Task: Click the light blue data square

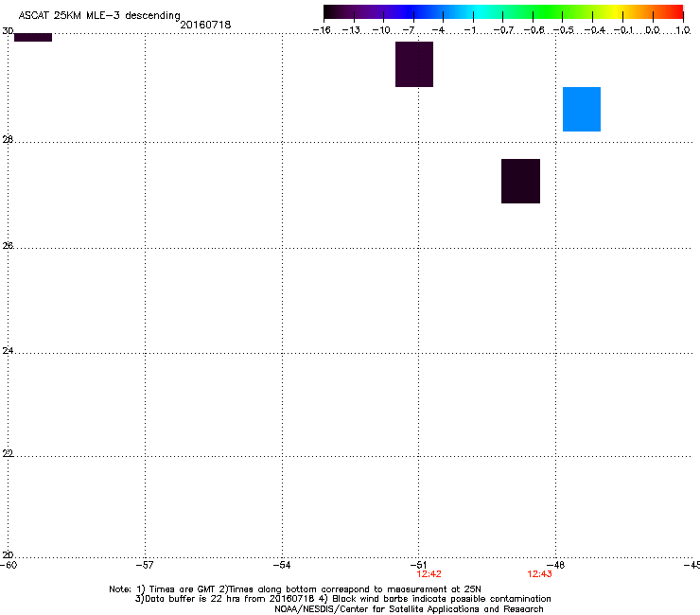Action: (581, 109)
